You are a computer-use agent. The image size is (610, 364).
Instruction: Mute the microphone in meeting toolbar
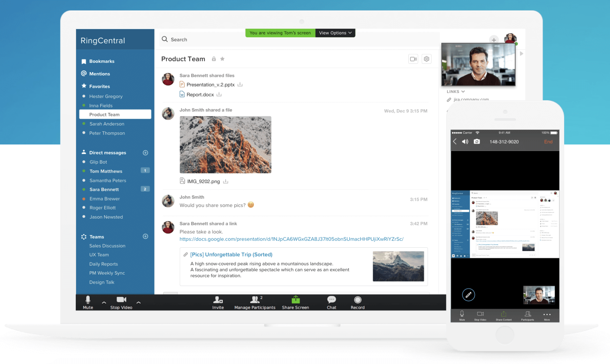coord(88,299)
